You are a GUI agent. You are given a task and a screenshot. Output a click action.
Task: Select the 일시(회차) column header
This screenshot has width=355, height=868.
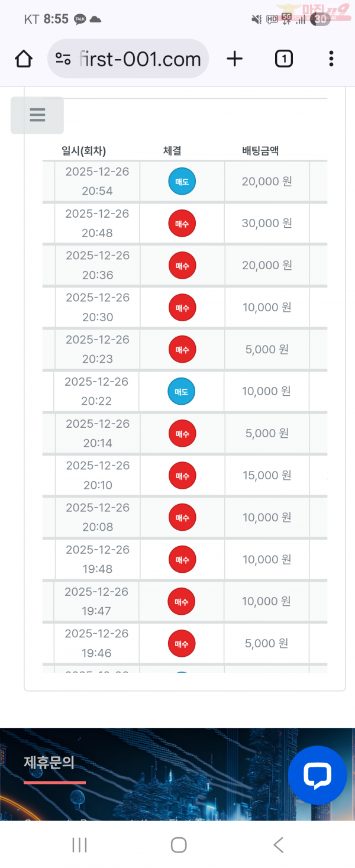[x=84, y=151]
